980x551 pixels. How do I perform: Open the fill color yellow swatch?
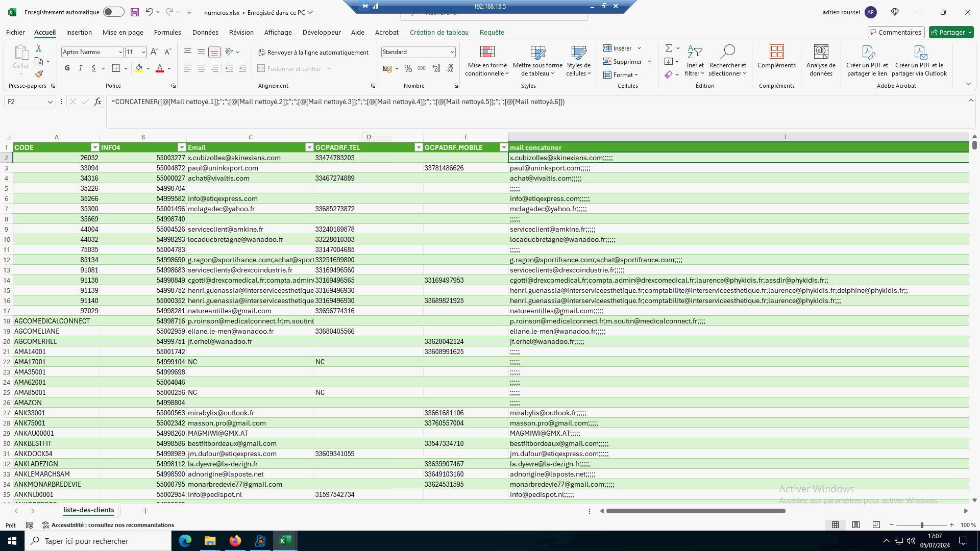pos(139,68)
